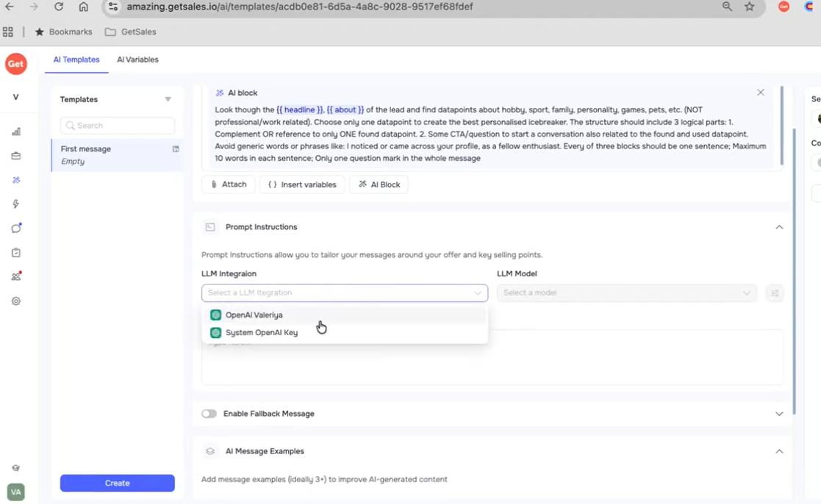Open LLM model settings sliders icon
This screenshot has width=821, height=504.
(775, 293)
